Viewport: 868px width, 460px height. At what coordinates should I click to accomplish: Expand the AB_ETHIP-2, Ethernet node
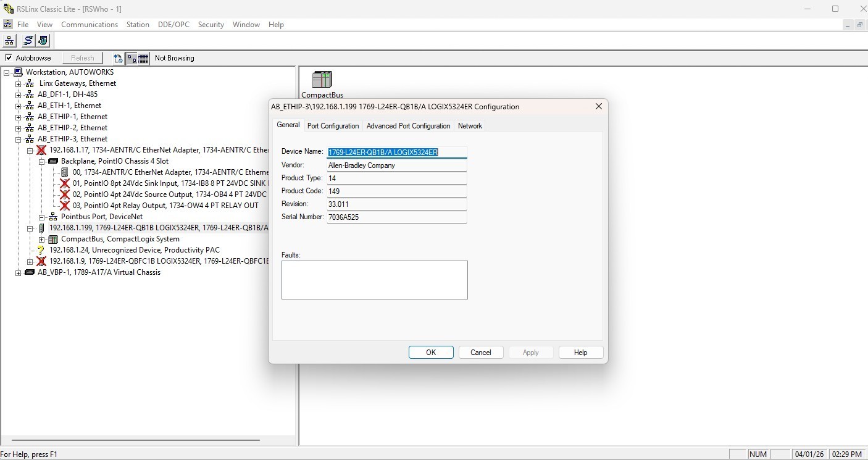[x=19, y=128]
